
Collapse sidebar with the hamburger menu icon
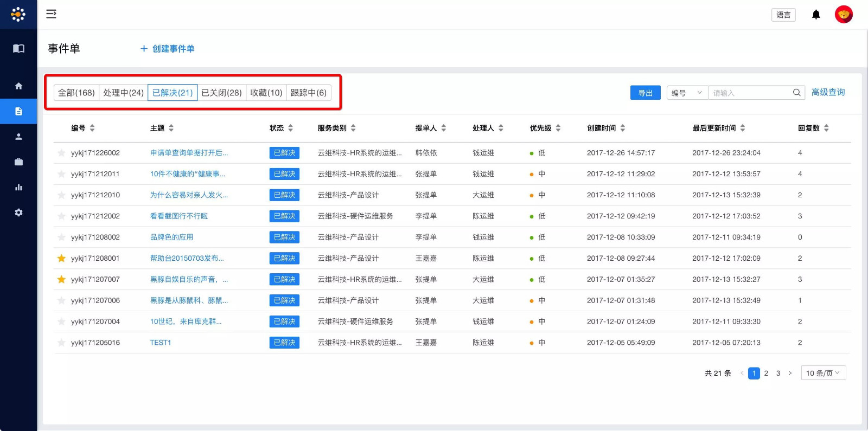51,14
